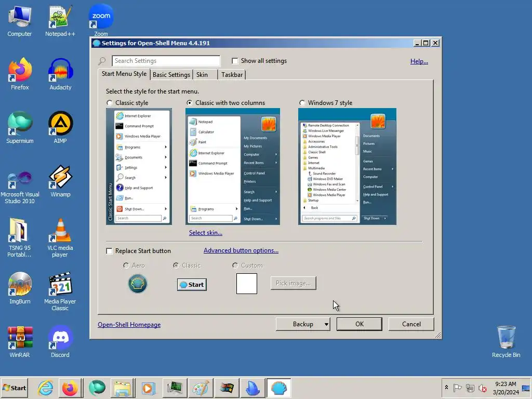Click the Classic Start button preview
The height and width of the screenshot is (399, 532).
click(x=192, y=285)
